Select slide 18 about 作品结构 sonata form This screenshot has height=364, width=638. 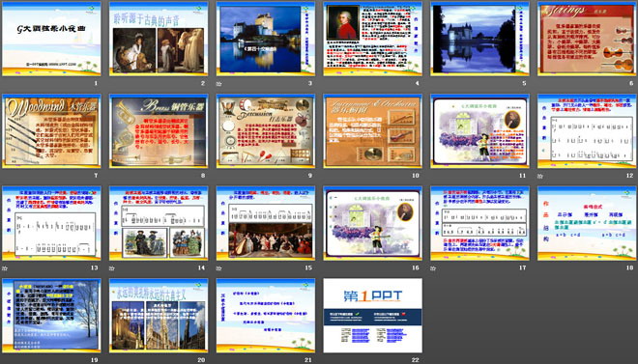[x=587, y=223]
